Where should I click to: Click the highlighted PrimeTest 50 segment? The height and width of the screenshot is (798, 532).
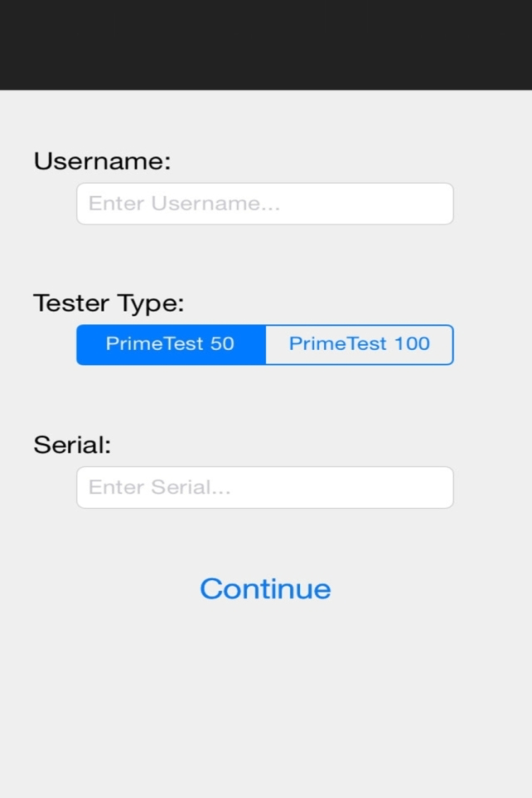pyautogui.click(x=170, y=344)
